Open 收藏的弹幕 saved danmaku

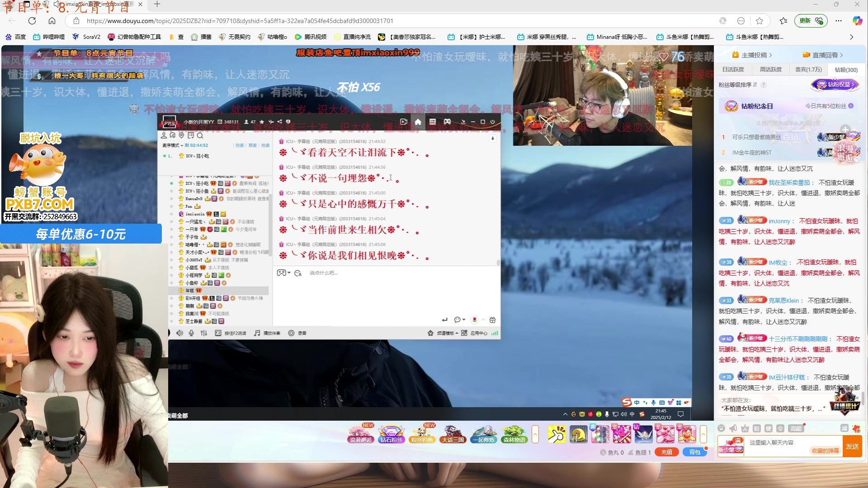click(x=826, y=450)
